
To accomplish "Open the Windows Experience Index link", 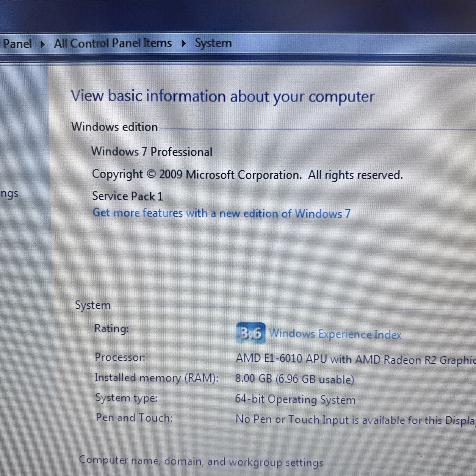I will tap(335, 334).
